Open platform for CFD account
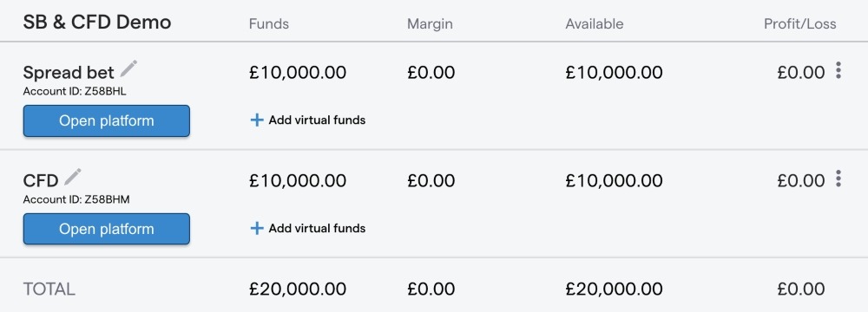 click(106, 229)
